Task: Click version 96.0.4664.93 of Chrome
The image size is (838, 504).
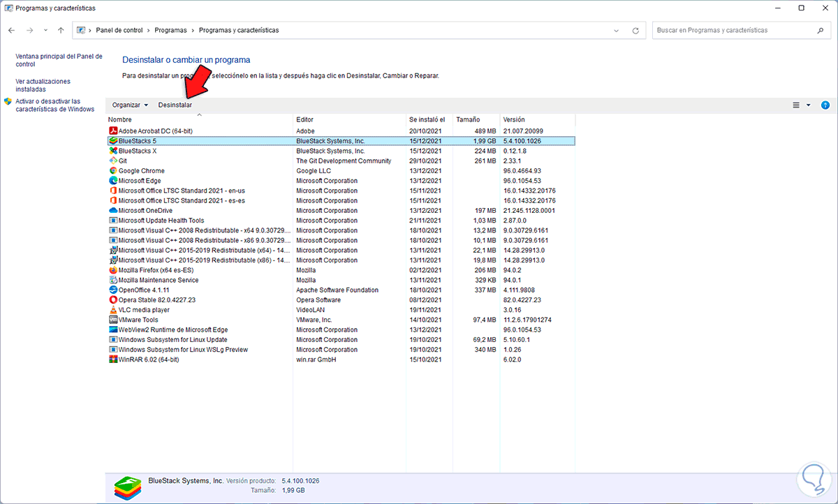Action: (x=522, y=170)
